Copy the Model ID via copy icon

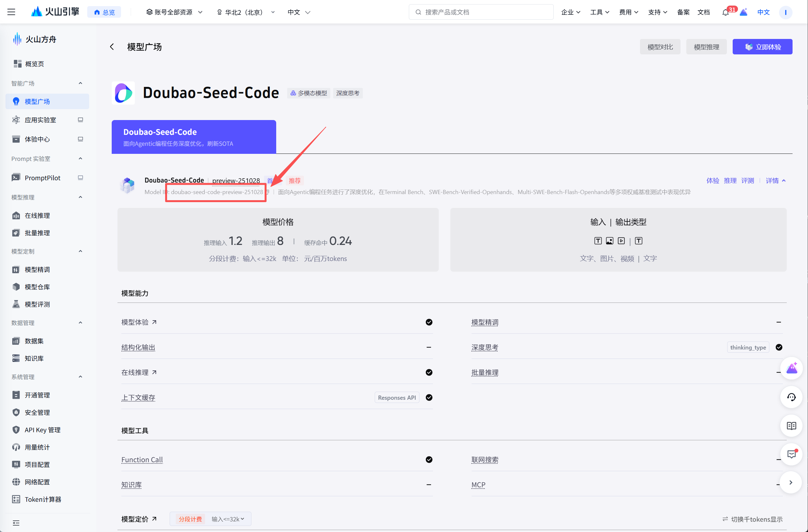268,192
